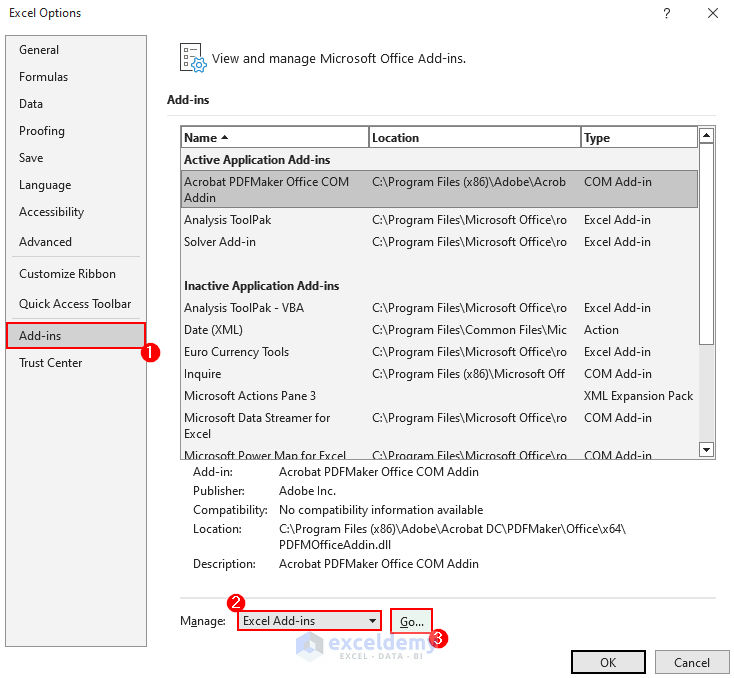This screenshot has width=734, height=678.
Task: Click the help question mark icon
Action: (x=667, y=13)
